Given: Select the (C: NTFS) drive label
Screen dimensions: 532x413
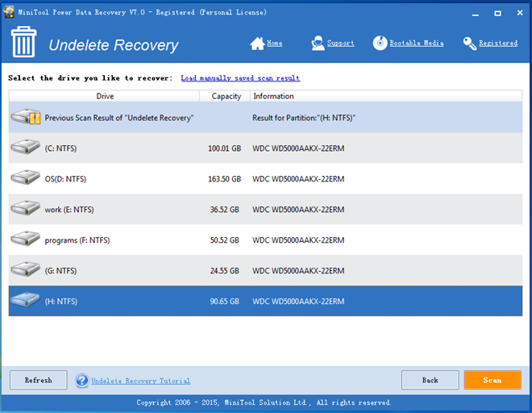Looking at the screenshot, I should [60, 148].
